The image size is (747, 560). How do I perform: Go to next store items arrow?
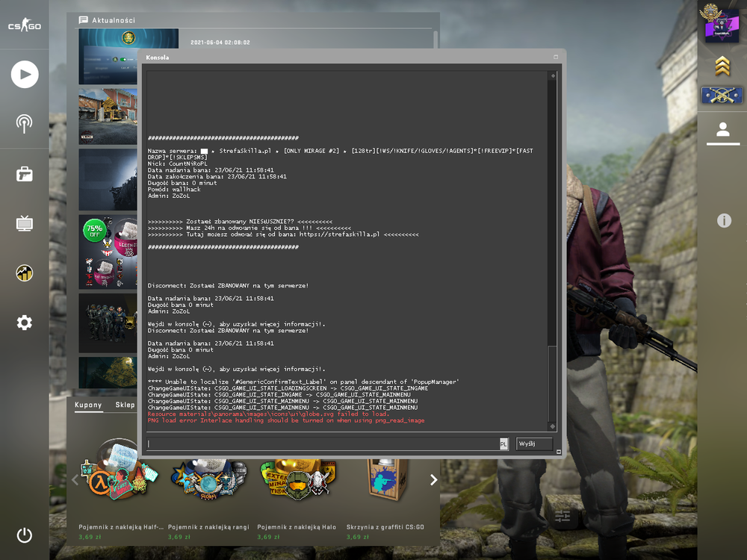tap(433, 479)
